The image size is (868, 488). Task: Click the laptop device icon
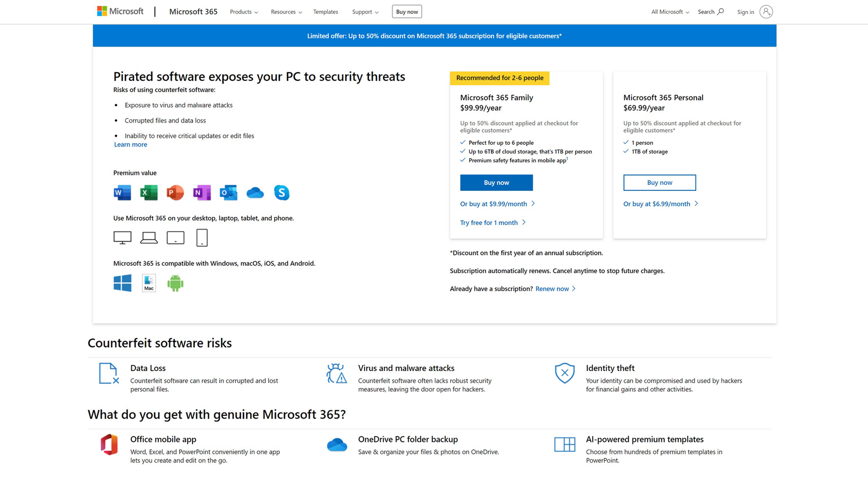149,237
